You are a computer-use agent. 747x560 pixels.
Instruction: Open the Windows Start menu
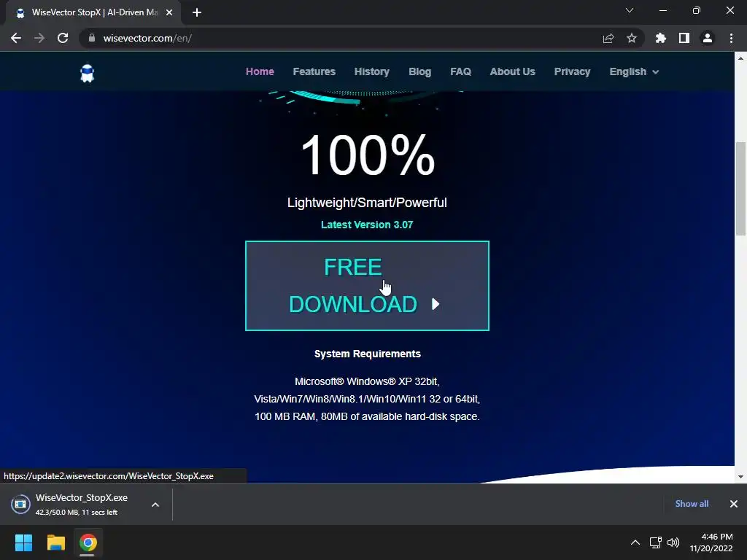pyautogui.click(x=23, y=542)
